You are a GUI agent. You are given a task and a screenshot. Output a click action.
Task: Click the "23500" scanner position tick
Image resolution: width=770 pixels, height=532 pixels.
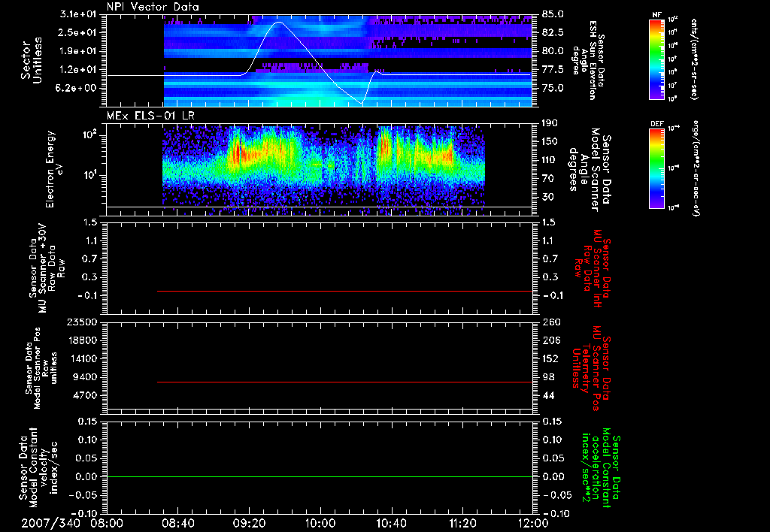82,322
